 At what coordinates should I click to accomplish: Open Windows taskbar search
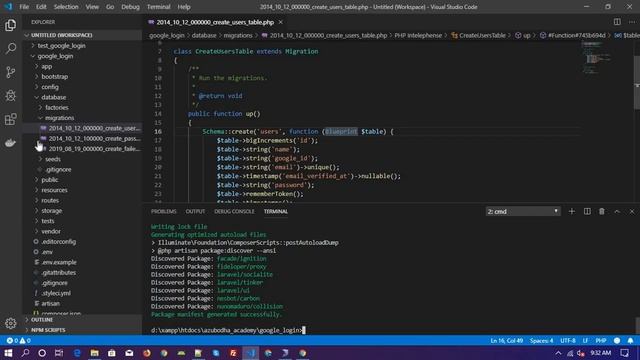click(25, 353)
